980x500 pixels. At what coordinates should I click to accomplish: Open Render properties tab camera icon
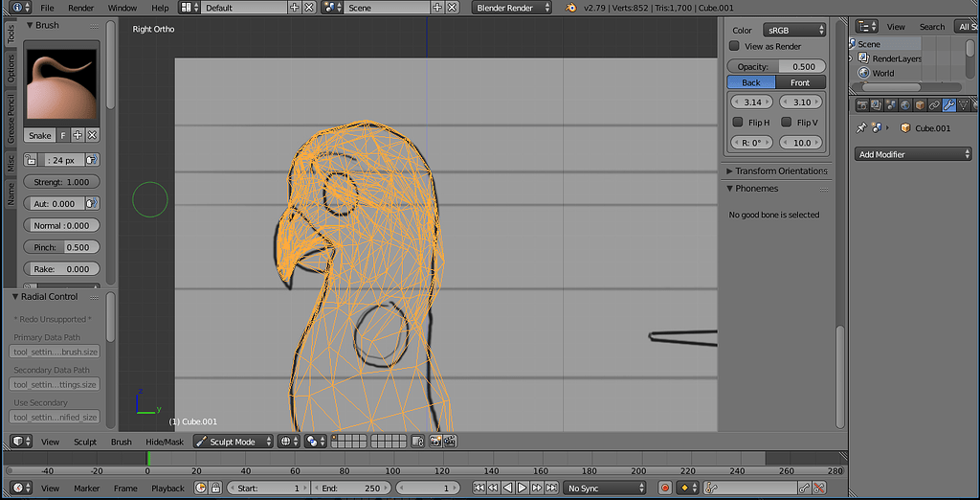click(862, 105)
